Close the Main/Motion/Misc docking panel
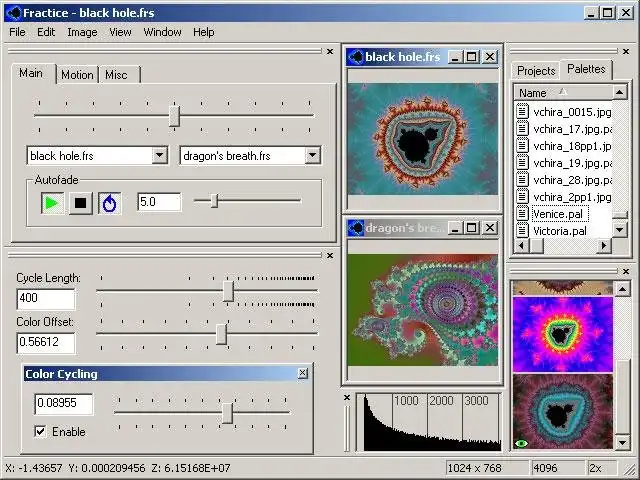Image resolution: width=640 pixels, height=480 pixels. (330, 51)
